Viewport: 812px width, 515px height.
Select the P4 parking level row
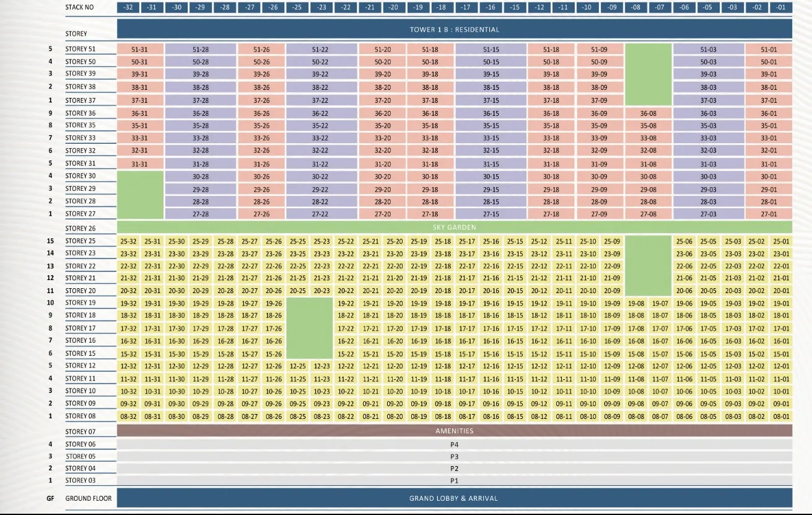click(x=454, y=444)
